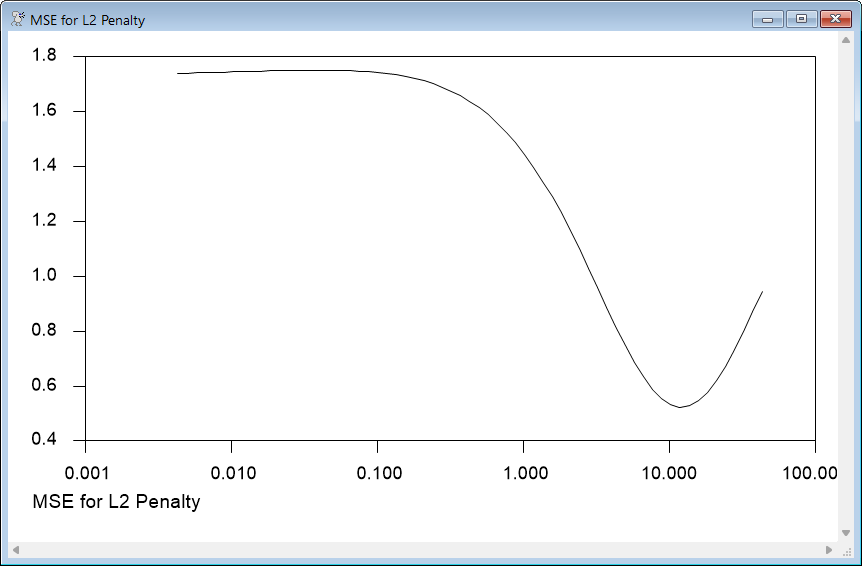The height and width of the screenshot is (566, 862).
Task: Click the horizontal scrollbar right arrow
Action: pos(829,550)
